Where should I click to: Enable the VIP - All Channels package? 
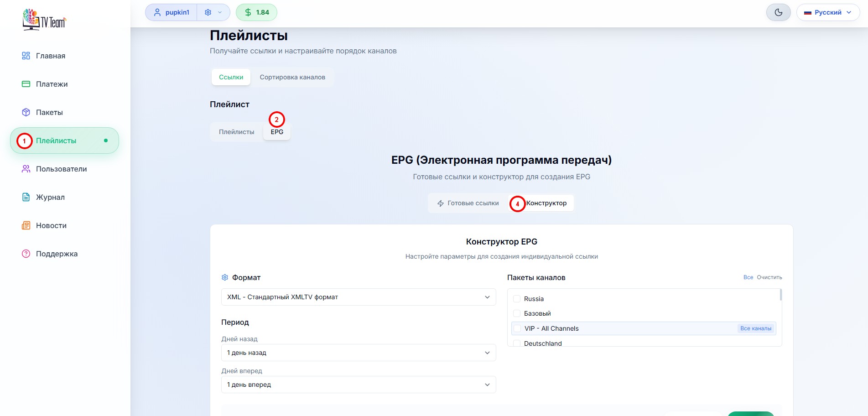pos(517,328)
